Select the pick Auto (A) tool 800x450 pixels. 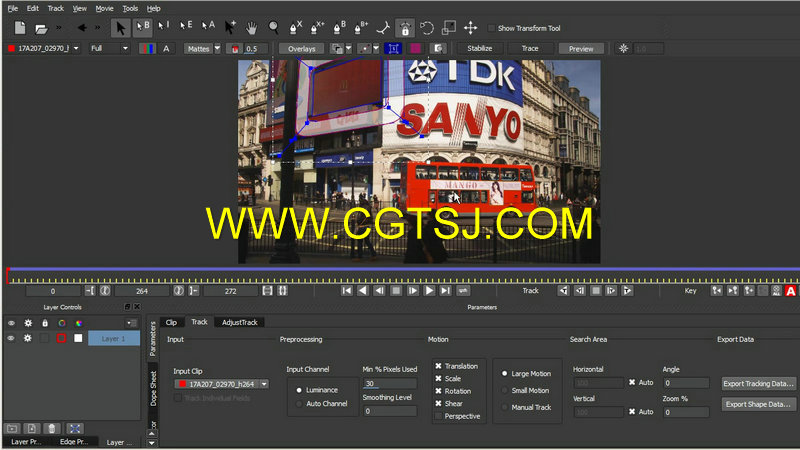pos(208,26)
